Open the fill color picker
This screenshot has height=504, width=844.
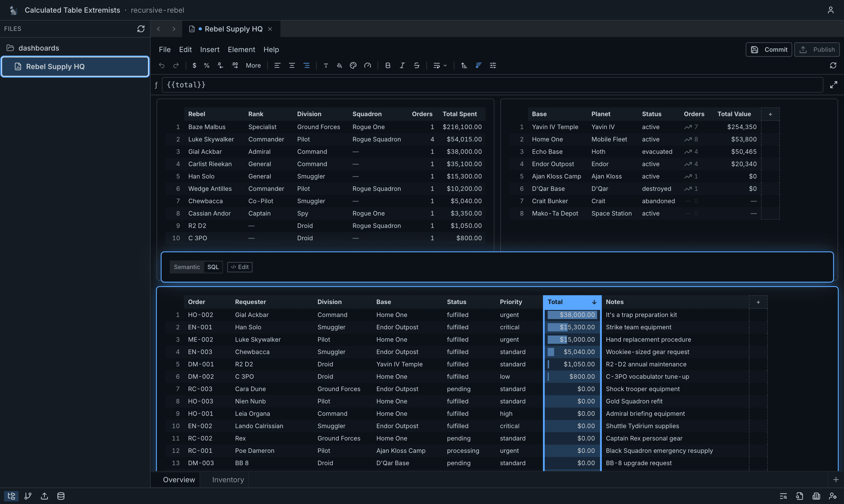coord(339,65)
